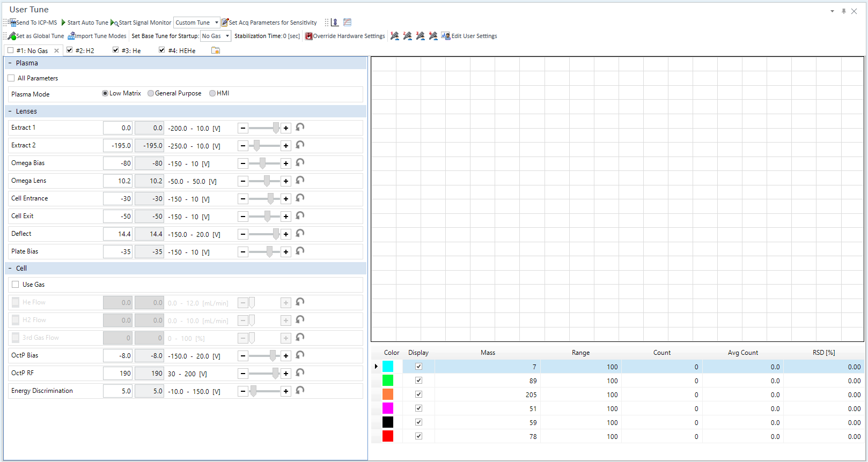Click the cyan color swatch for mass 7
868x462 pixels.
(x=388, y=367)
